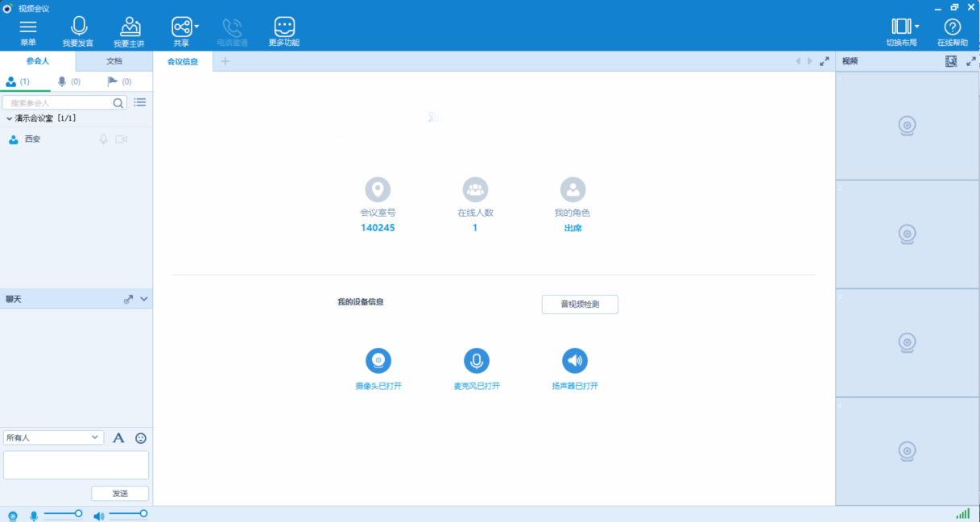Open font settings 'A' icon in chat
The image size is (980, 522).
click(118, 438)
